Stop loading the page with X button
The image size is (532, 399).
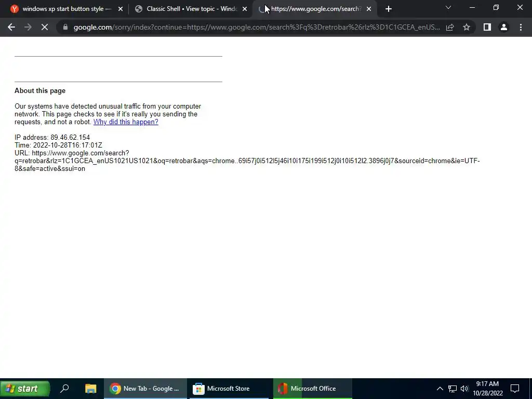pyautogui.click(x=45, y=27)
